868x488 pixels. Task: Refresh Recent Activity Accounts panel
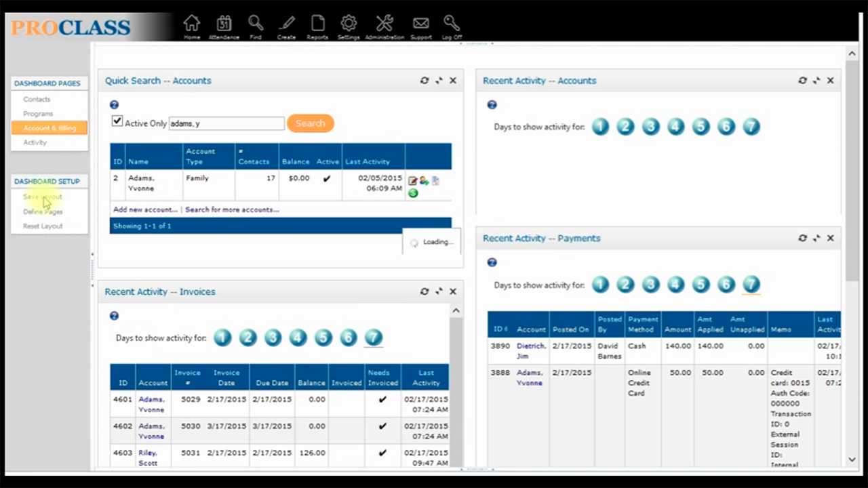coord(803,81)
